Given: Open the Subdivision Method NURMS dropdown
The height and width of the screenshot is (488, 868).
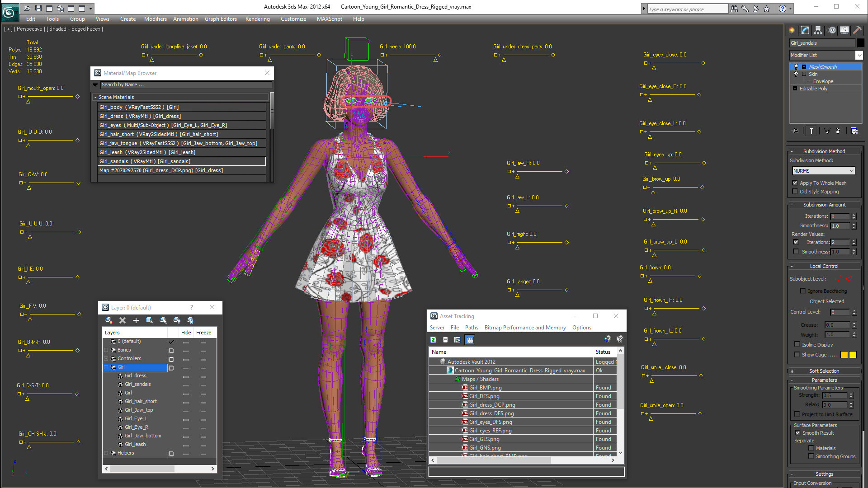Looking at the screenshot, I should pyautogui.click(x=824, y=171).
